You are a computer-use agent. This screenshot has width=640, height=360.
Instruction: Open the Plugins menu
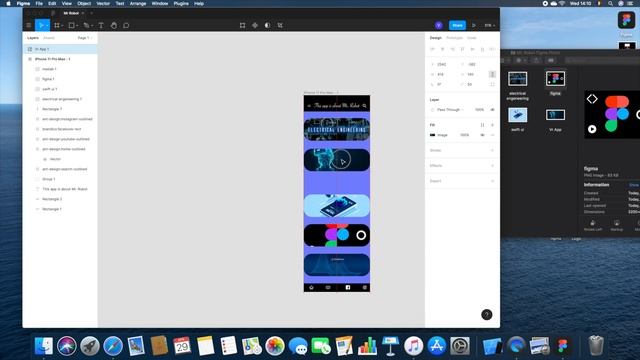click(x=181, y=3)
